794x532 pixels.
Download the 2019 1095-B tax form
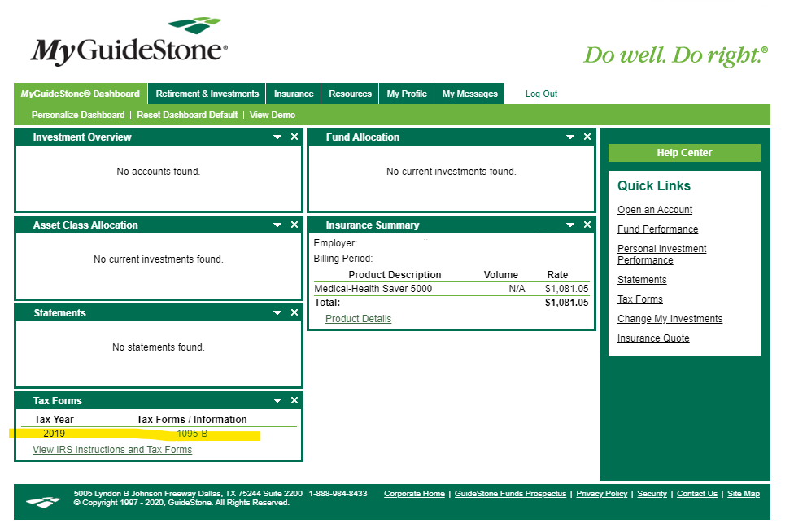click(192, 434)
